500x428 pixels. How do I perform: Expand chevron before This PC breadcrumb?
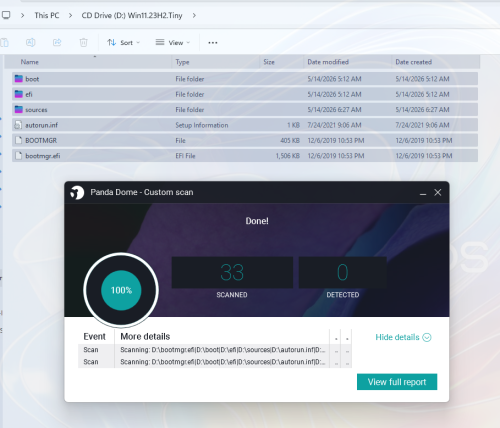pyautogui.click(x=22, y=15)
